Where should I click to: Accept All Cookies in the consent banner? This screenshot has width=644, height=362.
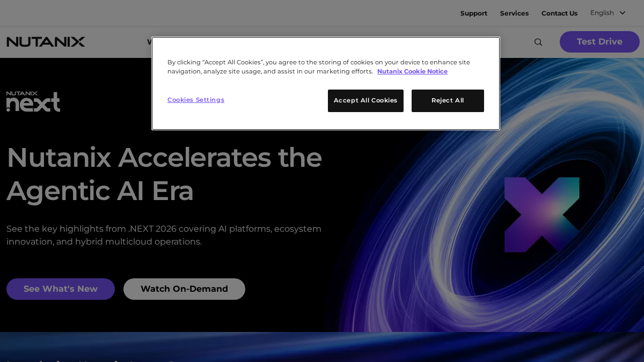click(365, 101)
